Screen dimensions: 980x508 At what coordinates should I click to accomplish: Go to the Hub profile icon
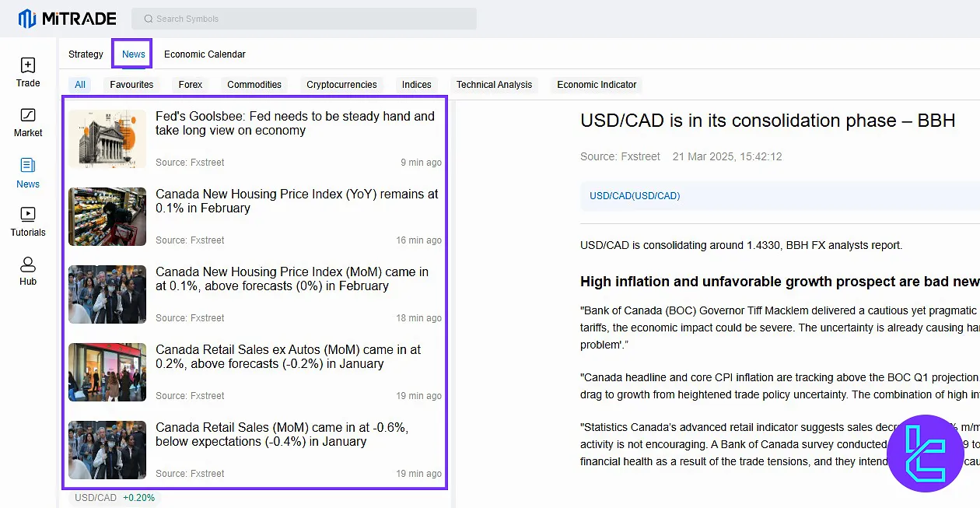click(x=28, y=265)
